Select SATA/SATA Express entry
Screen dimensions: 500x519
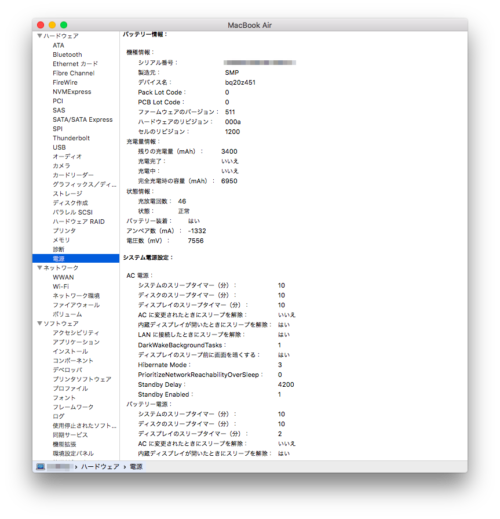point(82,119)
